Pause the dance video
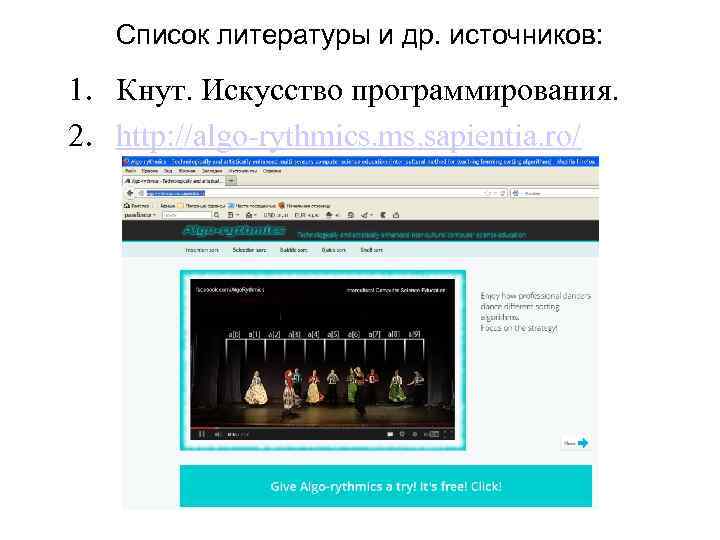The width and height of the screenshot is (720, 540). tap(202, 434)
